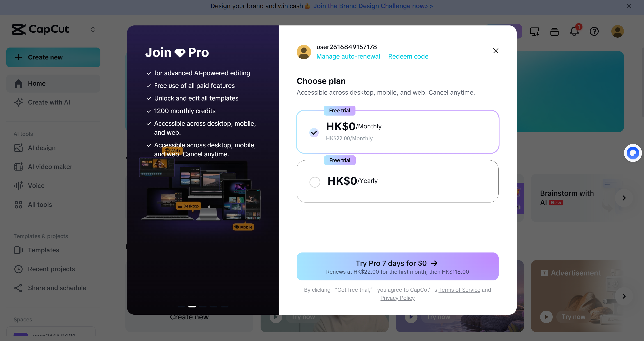Click chevron next to Brainstorm with AI
The width and height of the screenshot is (644, 341).
click(624, 198)
